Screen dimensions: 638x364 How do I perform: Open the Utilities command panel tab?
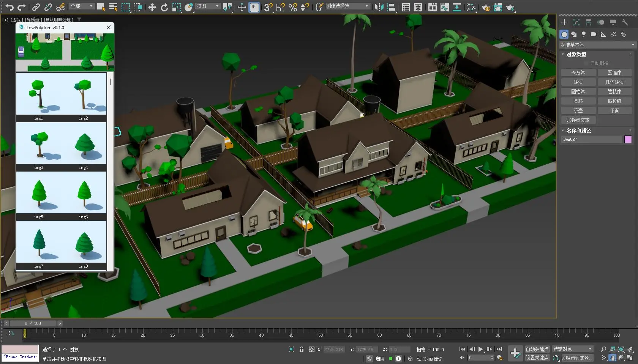tap(625, 22)
